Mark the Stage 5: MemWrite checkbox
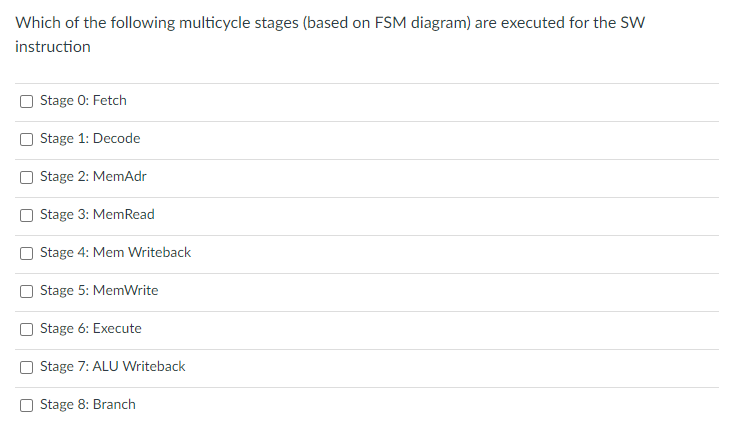Image resolution: width=735 pixels, height=434 pixels. [x=26, y=291]
